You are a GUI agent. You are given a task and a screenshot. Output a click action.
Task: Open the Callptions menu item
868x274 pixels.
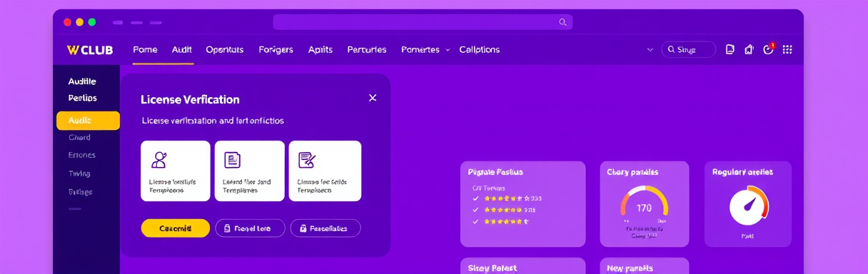[480, 49]
